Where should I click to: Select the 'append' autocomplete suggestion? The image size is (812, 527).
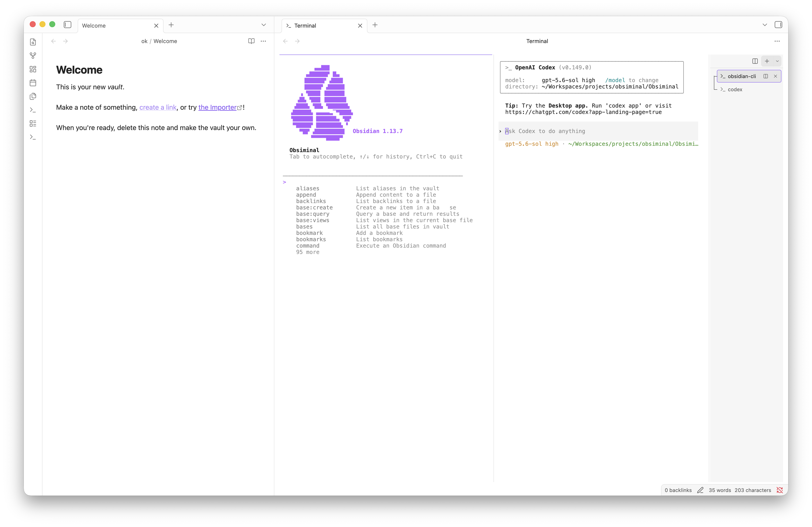(366, 195)
